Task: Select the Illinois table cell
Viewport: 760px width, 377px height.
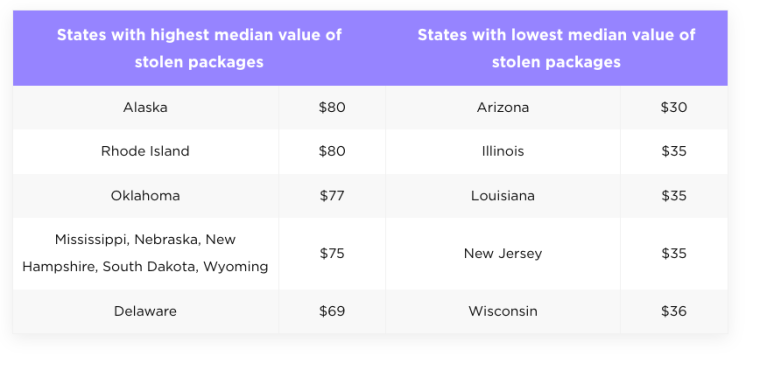Action: (503, 151)
